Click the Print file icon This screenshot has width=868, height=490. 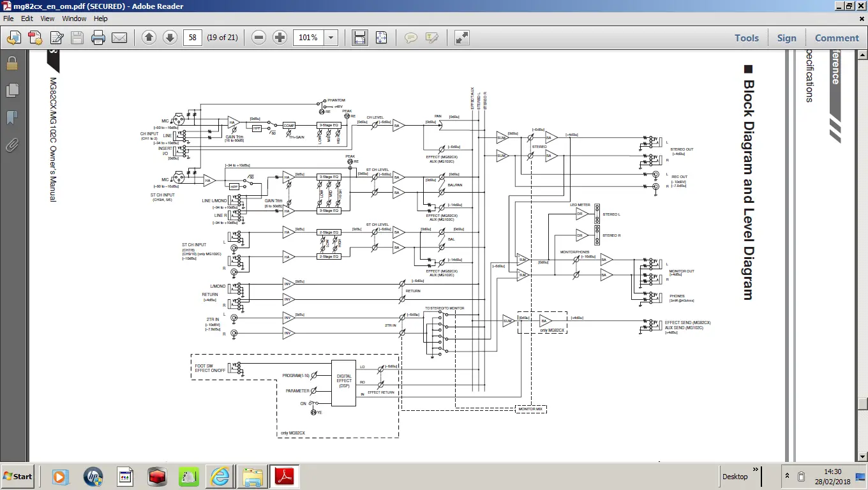pyautogui.click(x=98, y=38)
